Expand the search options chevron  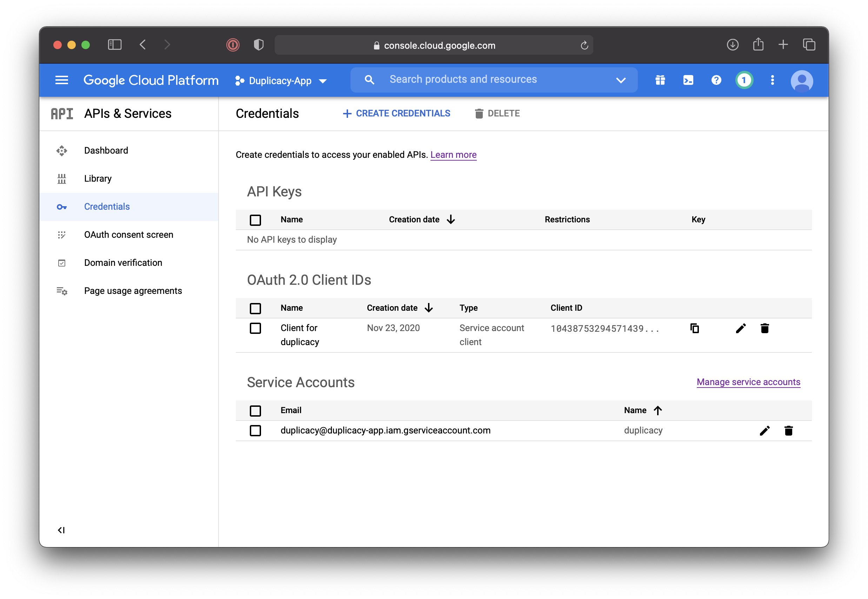click(x=620, y=80)
